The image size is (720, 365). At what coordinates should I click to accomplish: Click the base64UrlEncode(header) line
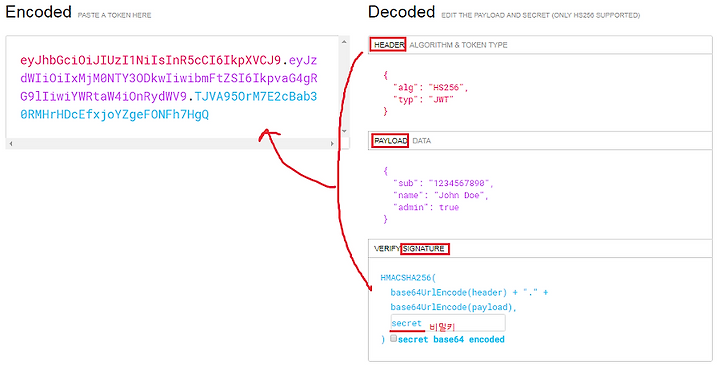469,292
